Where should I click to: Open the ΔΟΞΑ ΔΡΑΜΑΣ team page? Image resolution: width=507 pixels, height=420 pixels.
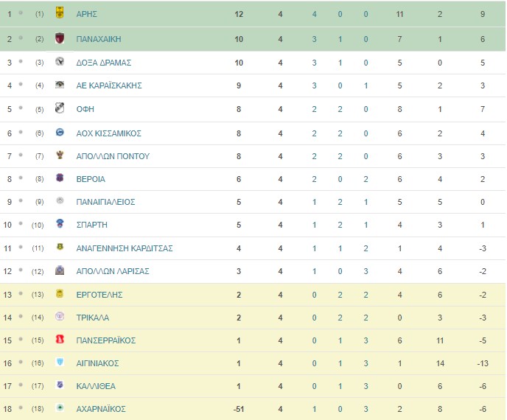click(104, 63)
